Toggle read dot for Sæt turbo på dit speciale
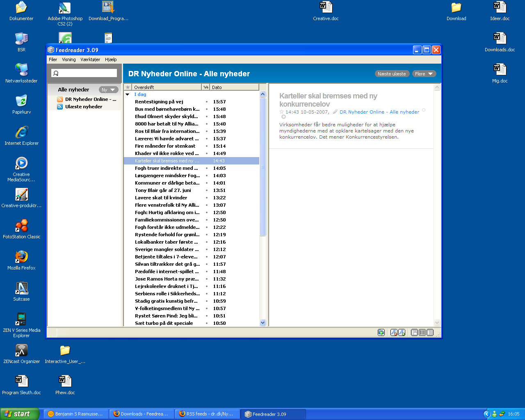Screen dimensions: 525x420 pyautogui.click(x=206, y=323)
